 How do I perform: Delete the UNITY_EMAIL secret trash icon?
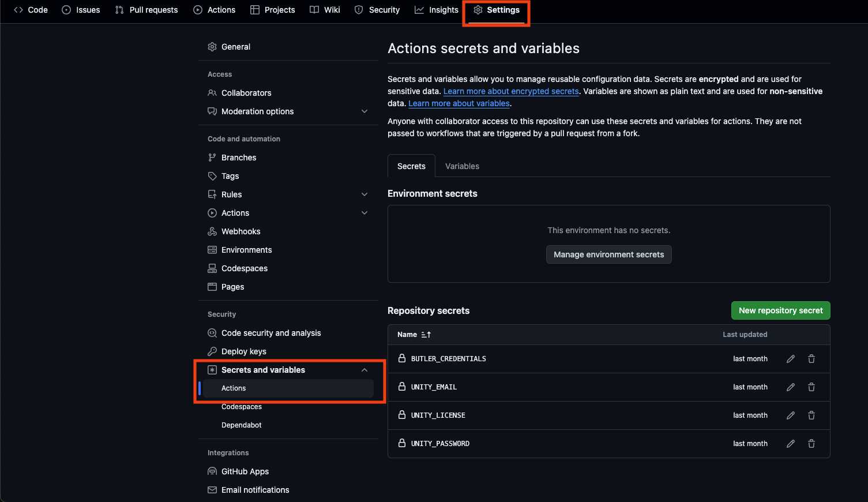pos(811,387)
